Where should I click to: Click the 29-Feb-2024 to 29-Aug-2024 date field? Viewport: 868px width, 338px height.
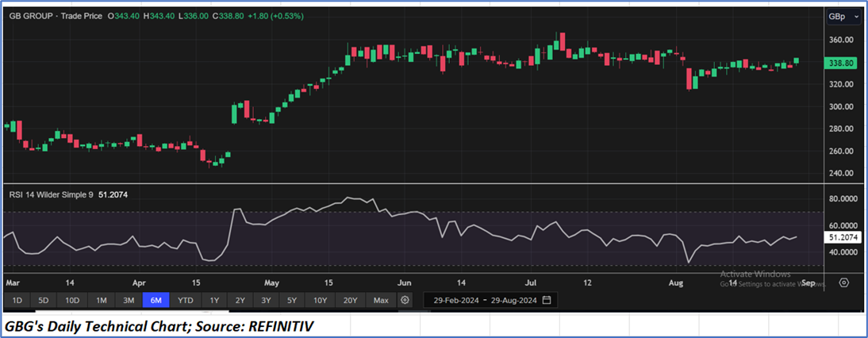point(484,300)
